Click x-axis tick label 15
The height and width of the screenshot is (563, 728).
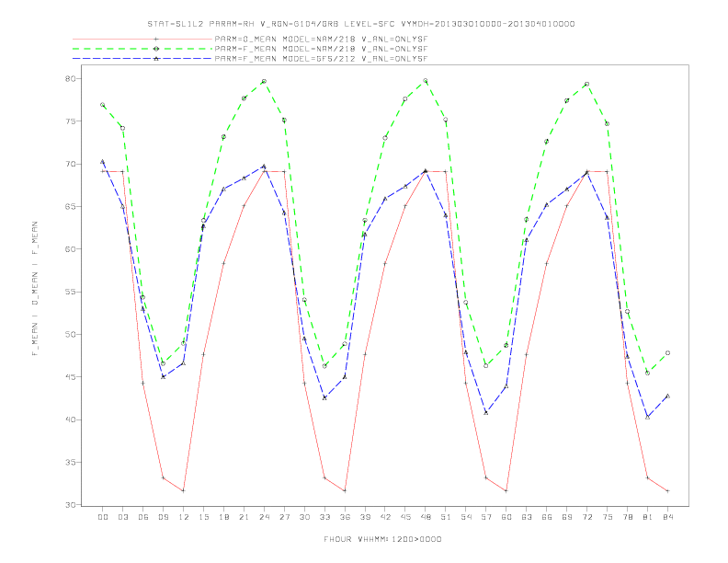[203, 517]
